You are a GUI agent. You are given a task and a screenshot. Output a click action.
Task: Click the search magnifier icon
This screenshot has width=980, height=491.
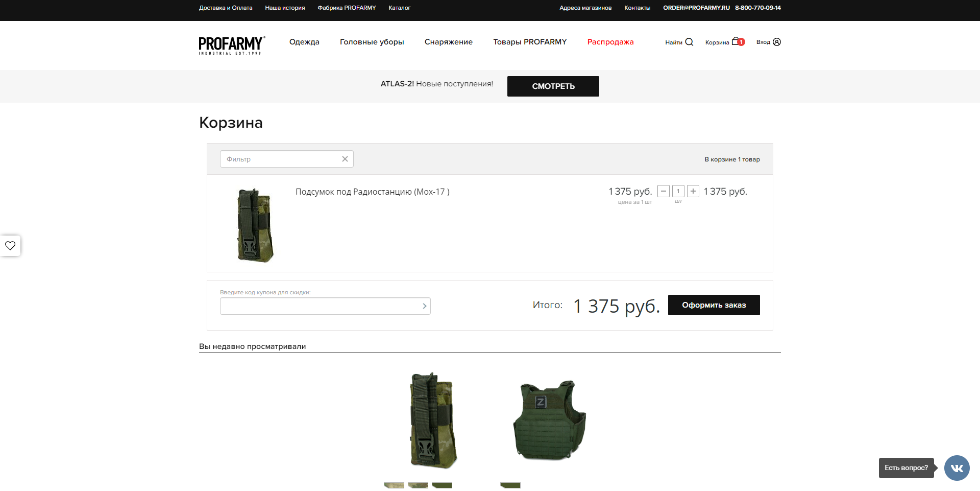pos(689,42)
